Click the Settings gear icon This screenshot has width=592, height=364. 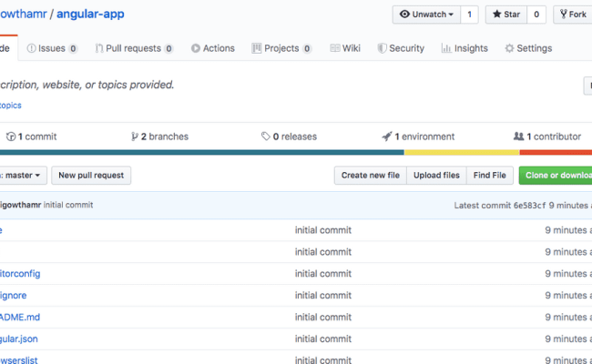[x=509, y=48]
